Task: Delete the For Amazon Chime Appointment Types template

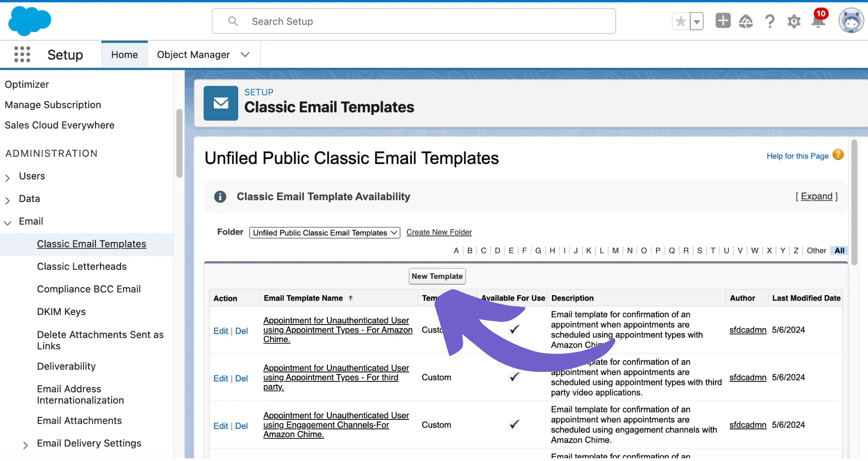Action: [241, 331]
